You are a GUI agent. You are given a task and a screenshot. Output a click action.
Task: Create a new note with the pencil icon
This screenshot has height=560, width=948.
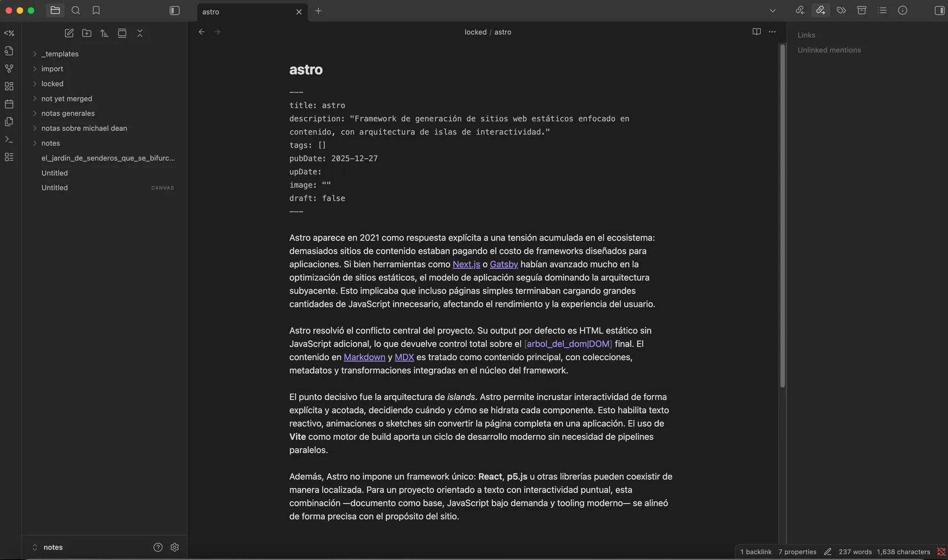[69, 33]
